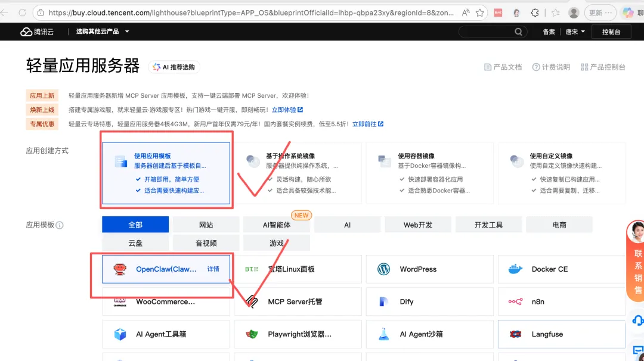
Task: Switch to the AI template tab
Action: 347,225
